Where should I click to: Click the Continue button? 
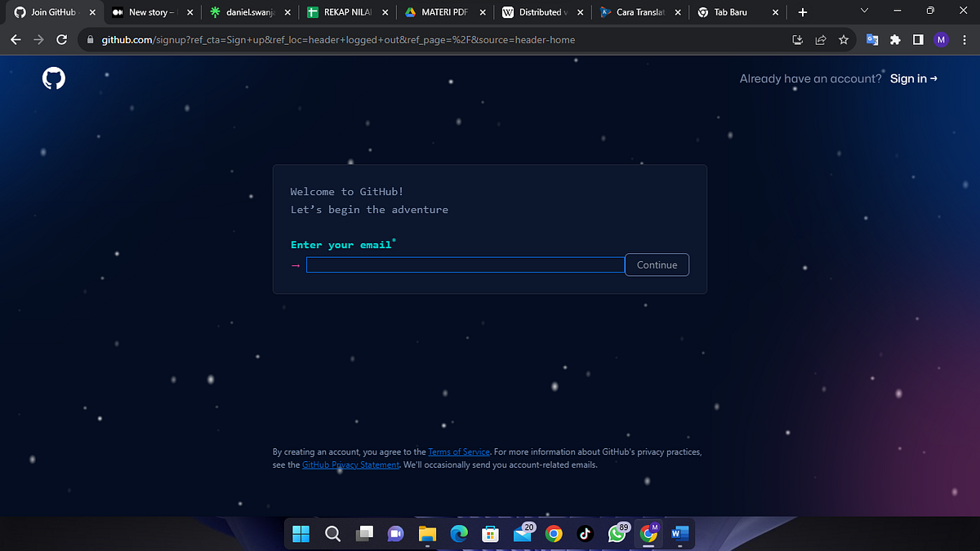point(657,264)
